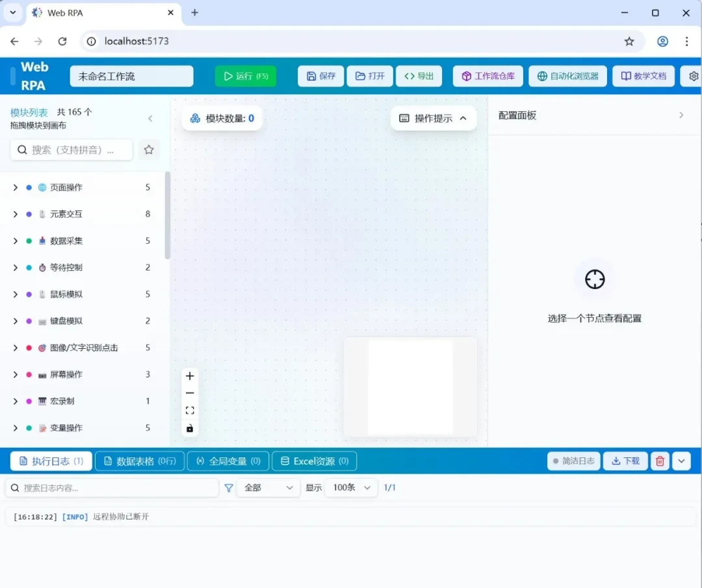Switch to the Excel资源 tab
Viewport: 702px width, 588px height.
pos(315,461)
